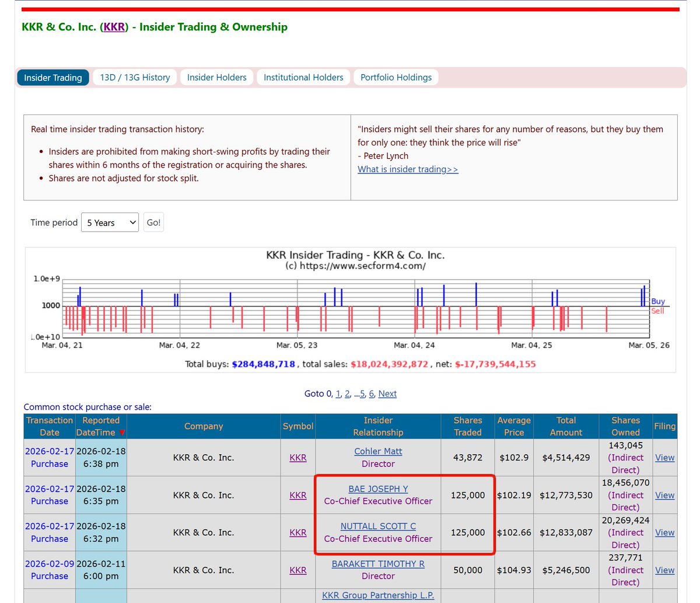Click the KKR symbol in the BARAKETT TIMOTHY row

pos(298,570)
